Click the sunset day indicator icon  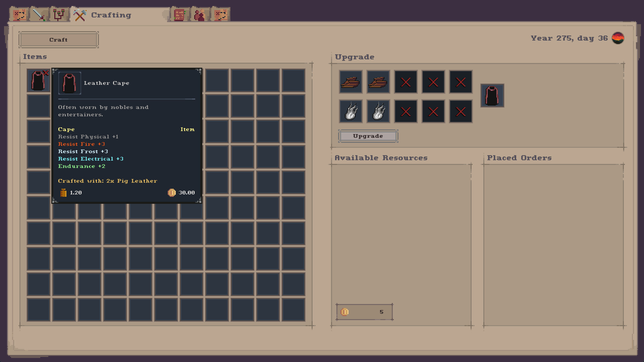619,38
